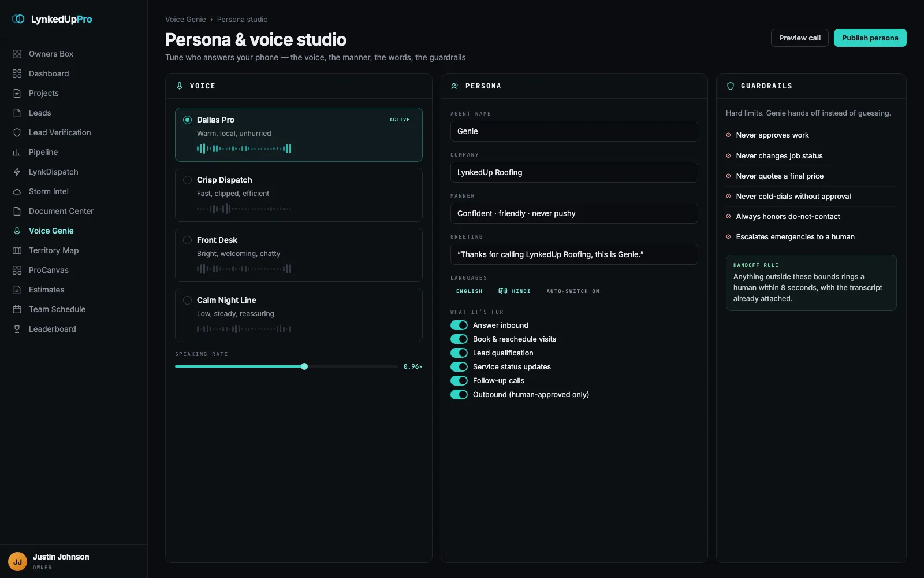Image resolution: width=924 pixels, height=578 pixels.
Task: Click the Storm Intel cloud icon
Action: tap(17, 191)
